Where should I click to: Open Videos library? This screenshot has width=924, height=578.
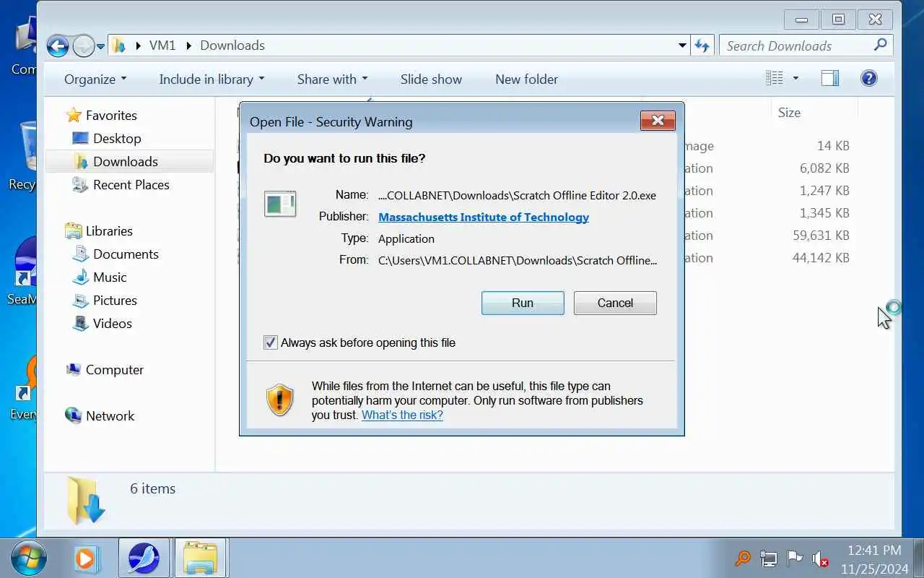pyautogui.click(x=113, y=323)
